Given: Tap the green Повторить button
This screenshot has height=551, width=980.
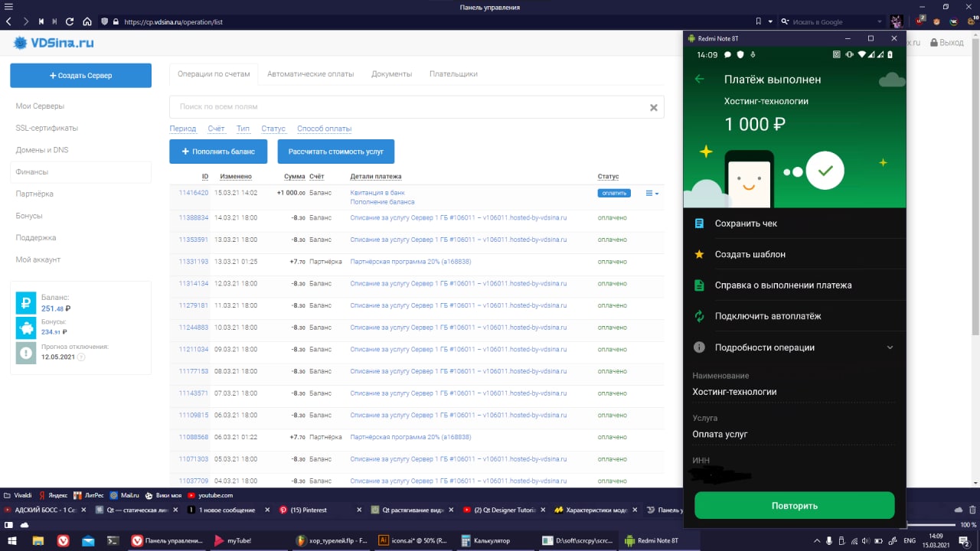Looking at the screenshot, I should pyautogui.click(x=795, y=505).
